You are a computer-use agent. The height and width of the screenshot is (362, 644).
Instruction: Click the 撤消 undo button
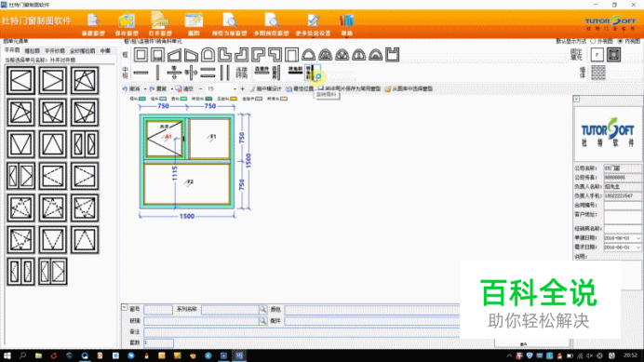(131, 88)
